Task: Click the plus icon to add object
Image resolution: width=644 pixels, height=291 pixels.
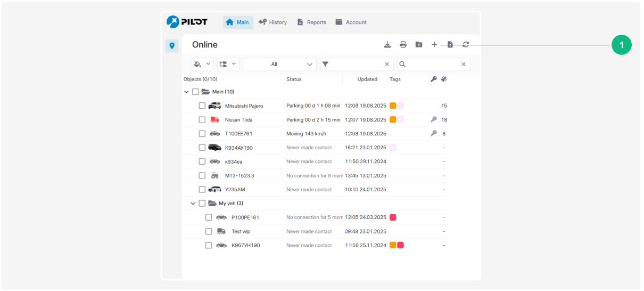Action: tap(434, 45)
